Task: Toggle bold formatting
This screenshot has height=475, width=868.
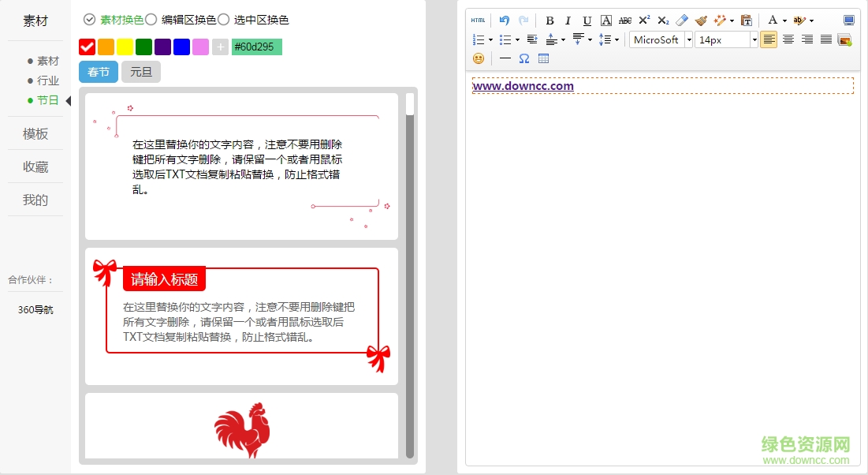Action: pos(550,20)
